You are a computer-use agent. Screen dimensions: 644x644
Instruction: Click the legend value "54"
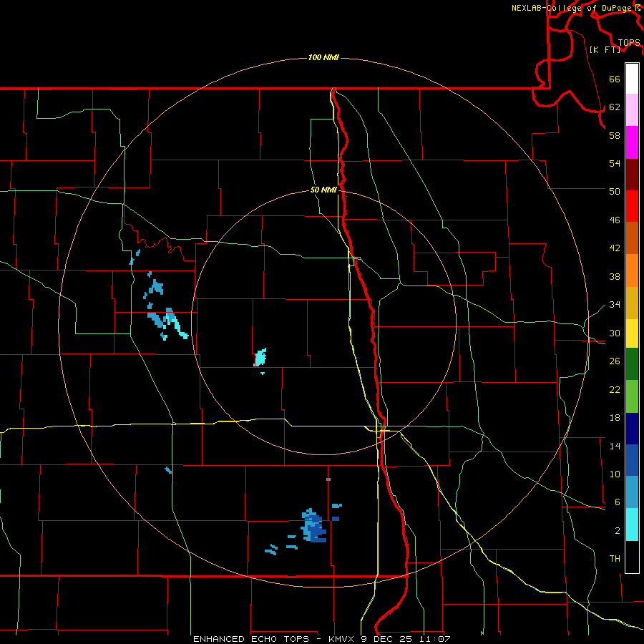pyautogui.click(x=615, y=163)
